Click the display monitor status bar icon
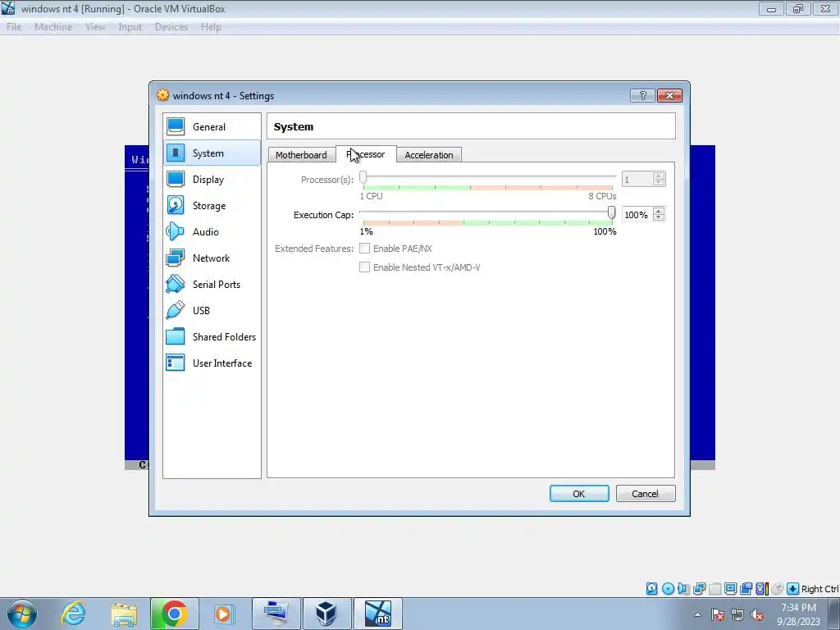The height and width of the screenshot is (630, 840). point(730,589)
